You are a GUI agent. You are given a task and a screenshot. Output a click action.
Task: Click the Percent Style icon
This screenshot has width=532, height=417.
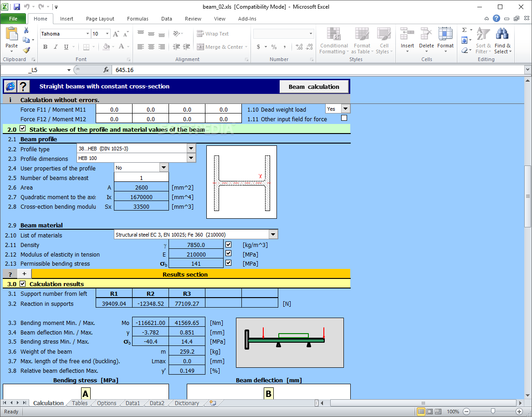point(274,47)
